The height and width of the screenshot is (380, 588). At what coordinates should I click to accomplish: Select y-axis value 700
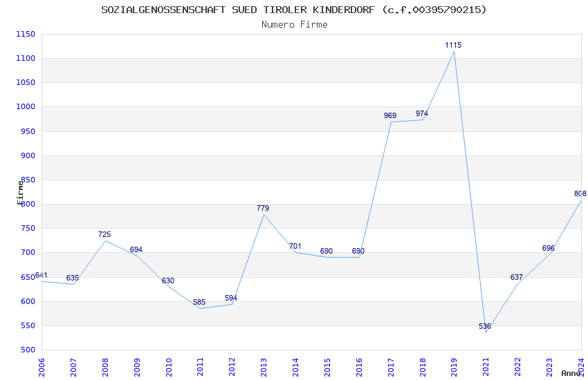[x=28, y=253]
